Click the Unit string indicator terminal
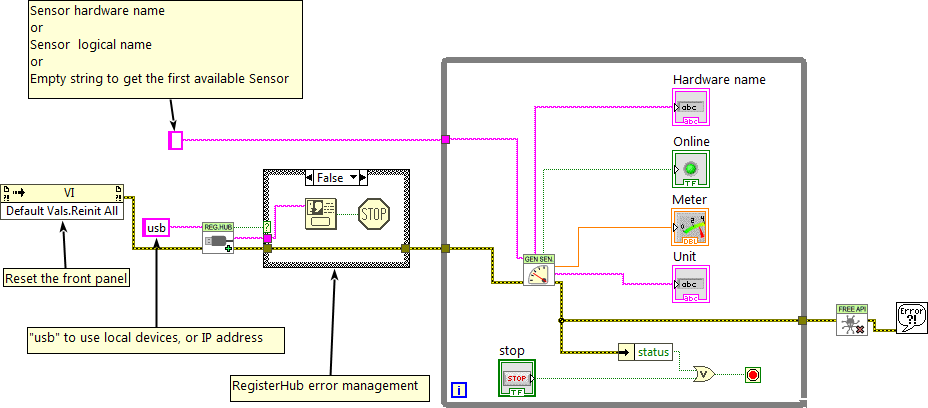The width and height of the screenshot is (928, 408). click(x=691, y=285)
